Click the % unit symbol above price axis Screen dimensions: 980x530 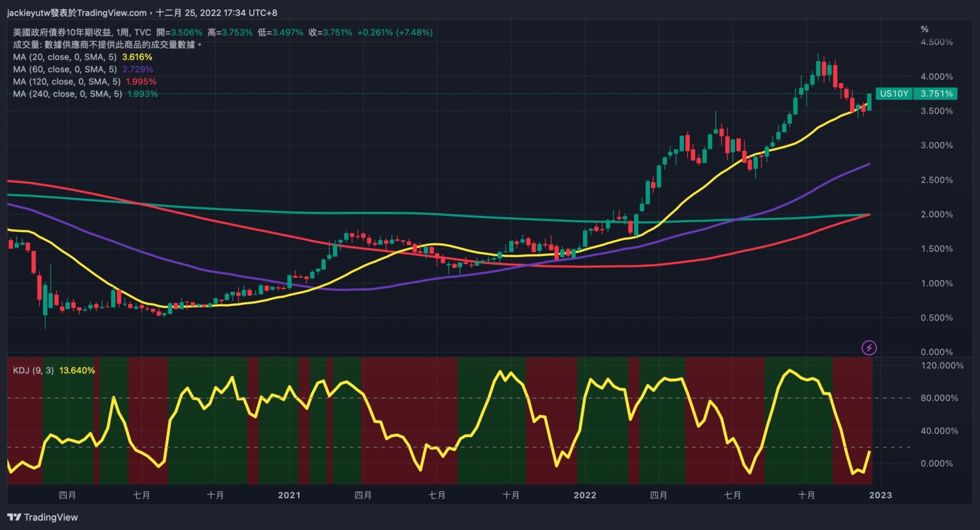point(924,29)
